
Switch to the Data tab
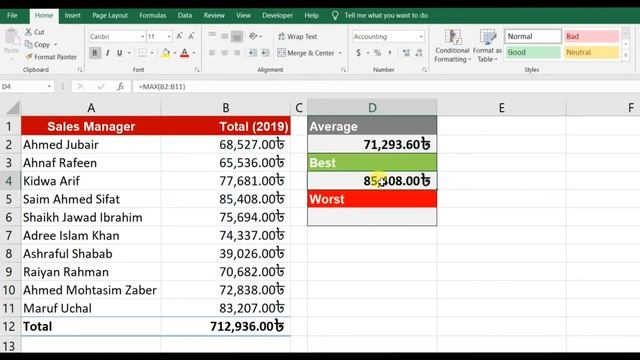click(184, 16)
